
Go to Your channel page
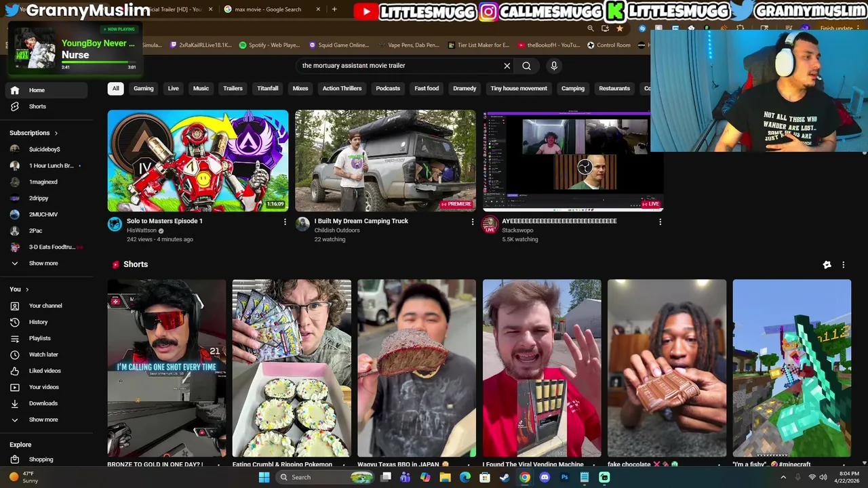point(45,306)
